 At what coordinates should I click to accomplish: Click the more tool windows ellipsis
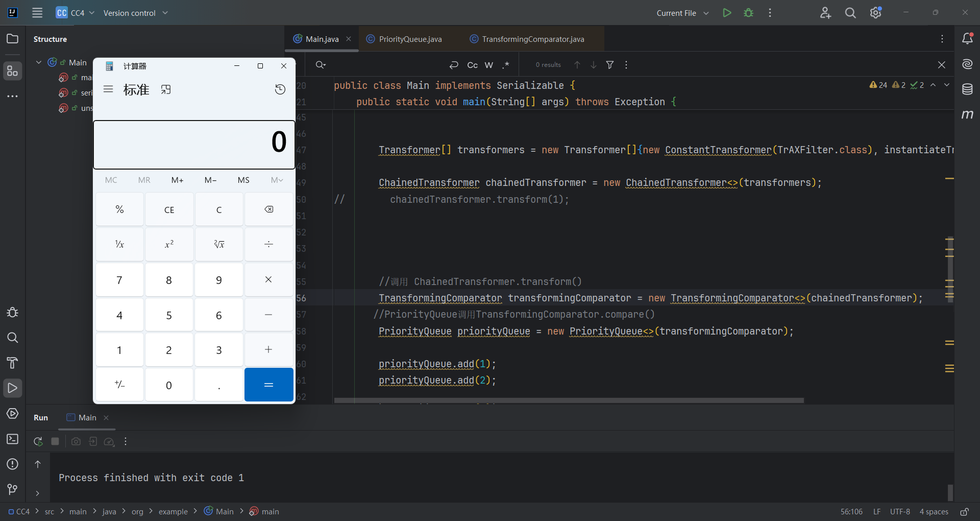point(13,96)
